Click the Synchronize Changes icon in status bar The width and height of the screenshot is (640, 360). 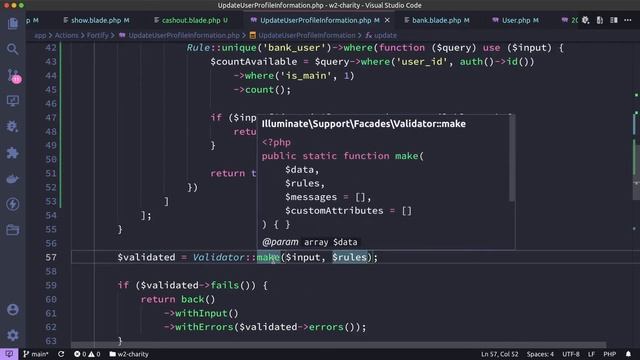point(61,354)
